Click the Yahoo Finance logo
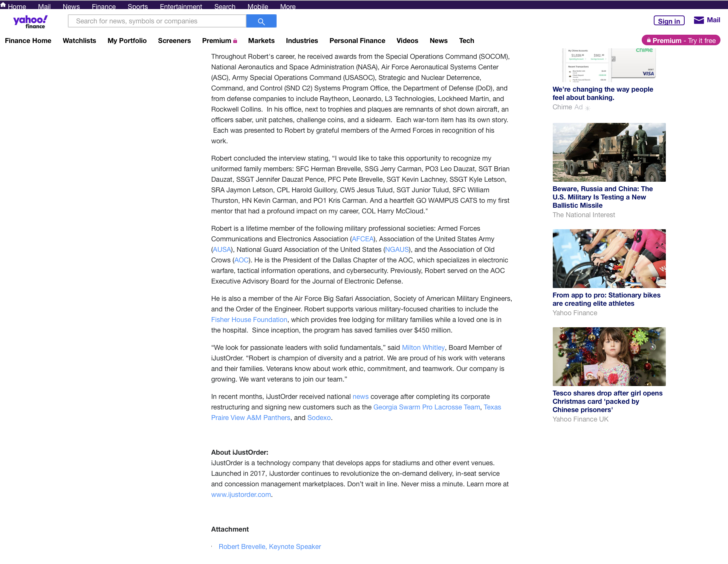The image size is (728, 564). [31, 22]
